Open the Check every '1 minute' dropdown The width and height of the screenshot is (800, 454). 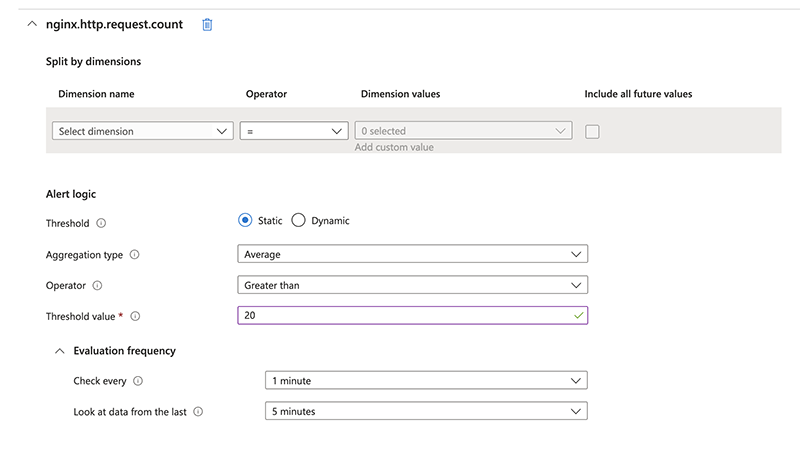(x=424, y=381)
